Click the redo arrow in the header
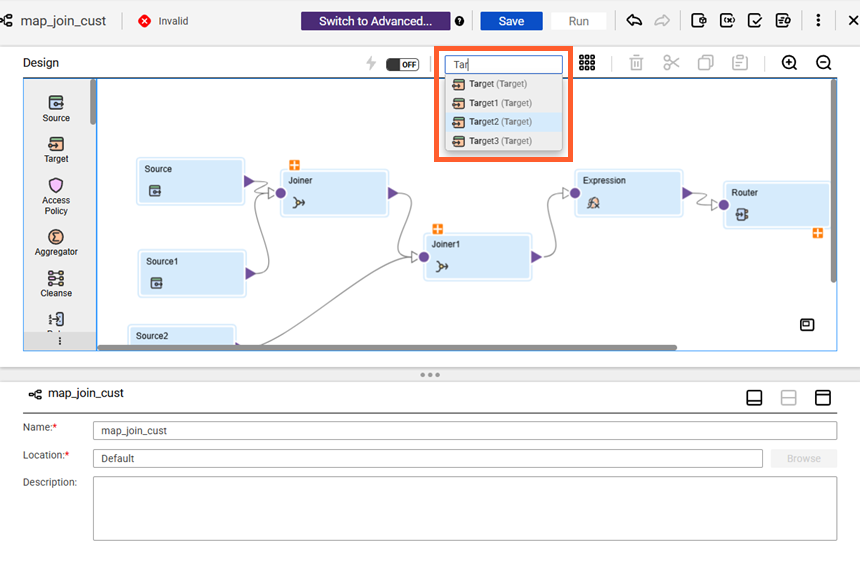This screenshot has width=860, height=584. coord(662,21)
